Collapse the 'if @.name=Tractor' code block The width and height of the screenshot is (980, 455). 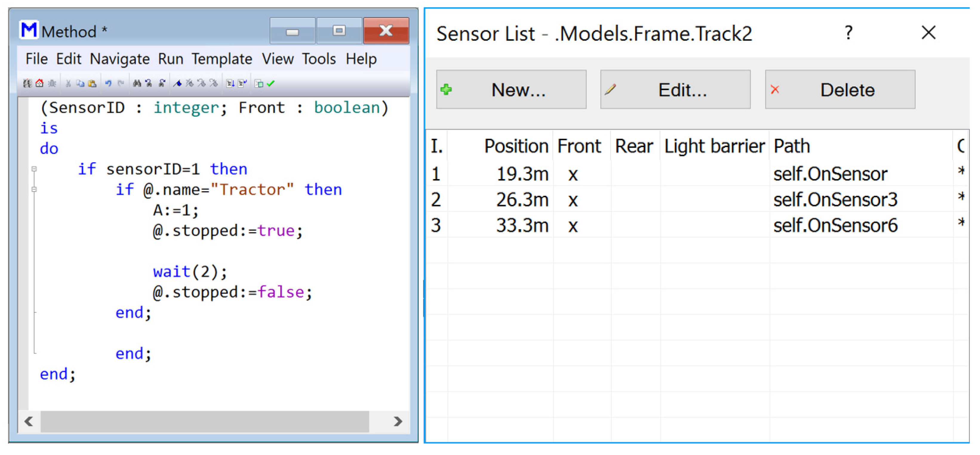coord(34,190)
